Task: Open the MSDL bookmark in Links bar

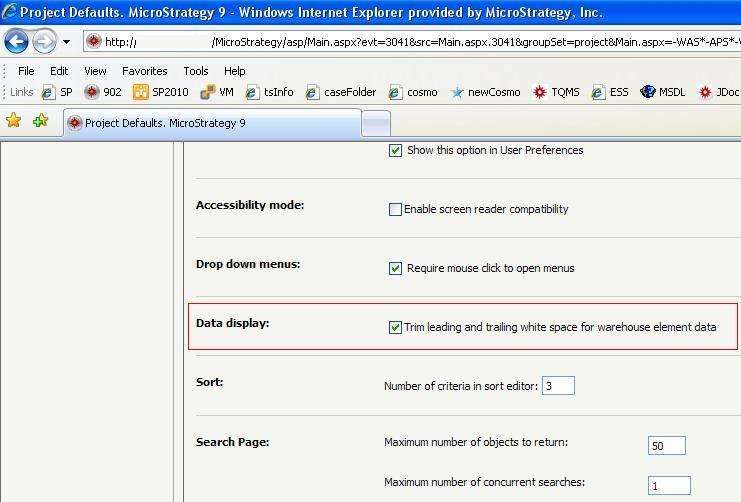Action: coord(662,92)
